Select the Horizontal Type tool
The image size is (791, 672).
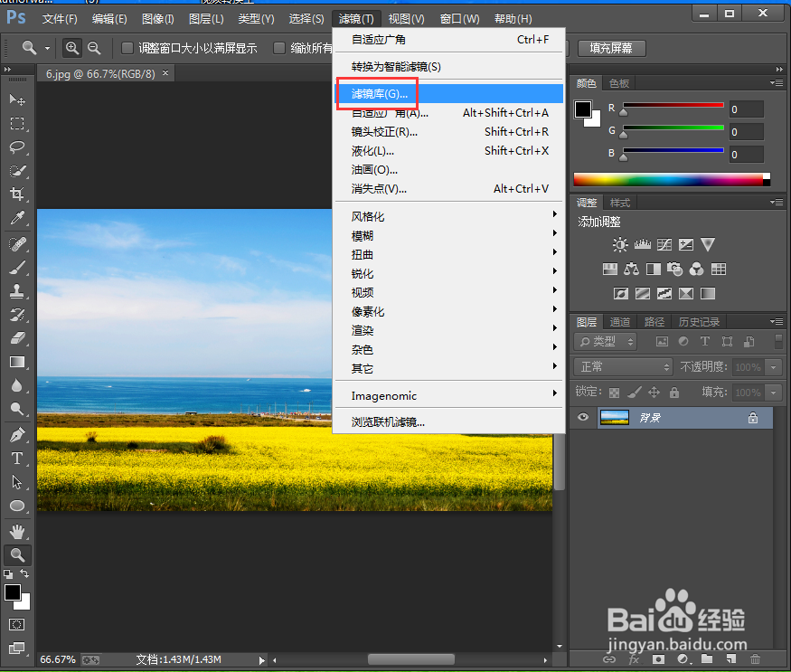(17, 459)
